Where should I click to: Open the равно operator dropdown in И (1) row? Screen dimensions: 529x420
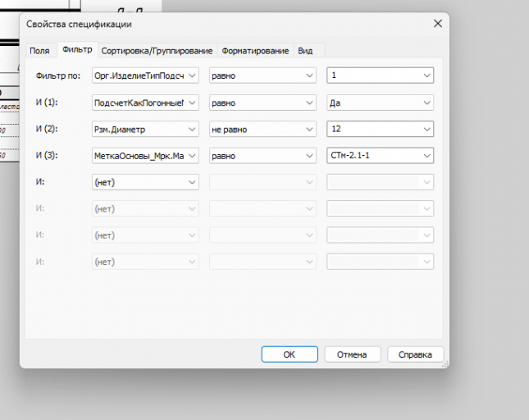coord(262,103)
